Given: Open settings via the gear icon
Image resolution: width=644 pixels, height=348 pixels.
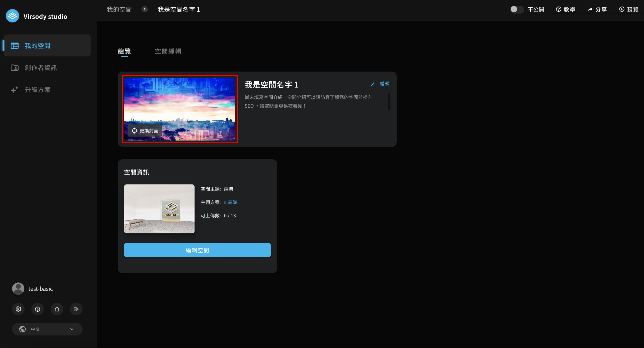Looking at the screenshot, I should [x=18, y=309].
